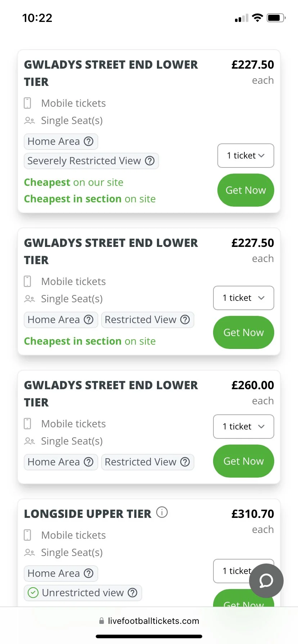
Task: Open the live chat bubble icon
Action: pos(266,580)
